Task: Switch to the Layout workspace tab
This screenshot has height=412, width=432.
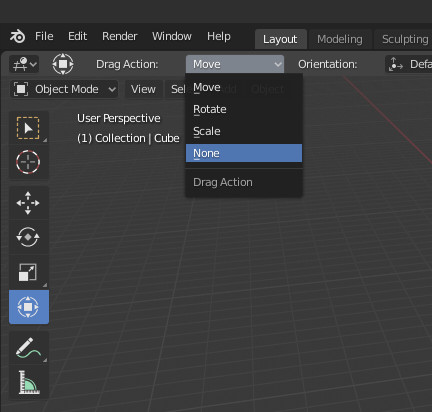Action: click(x=280, y=39)
